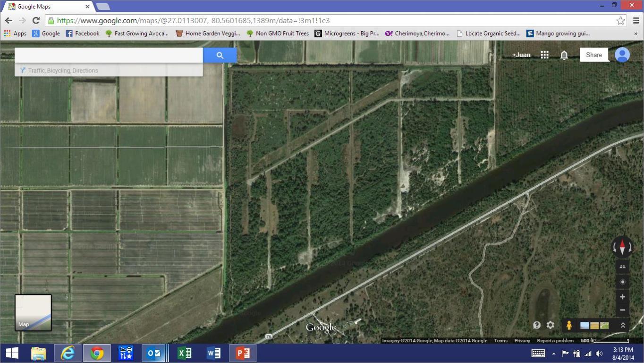Open the Google apps grid launcher
The image size is (644, 363).
pos(544,55)
